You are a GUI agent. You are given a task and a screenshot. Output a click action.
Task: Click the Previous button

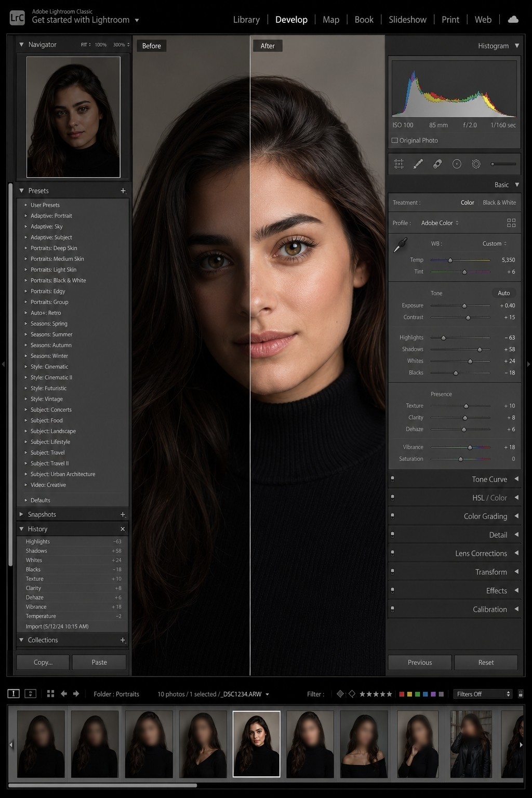(x=420, y=662)
